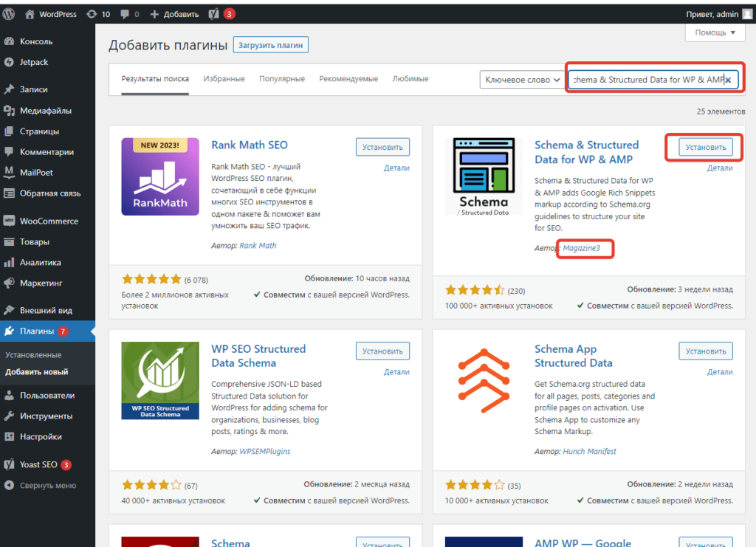Click the MailPoet sidebar icon

point(9,173)
